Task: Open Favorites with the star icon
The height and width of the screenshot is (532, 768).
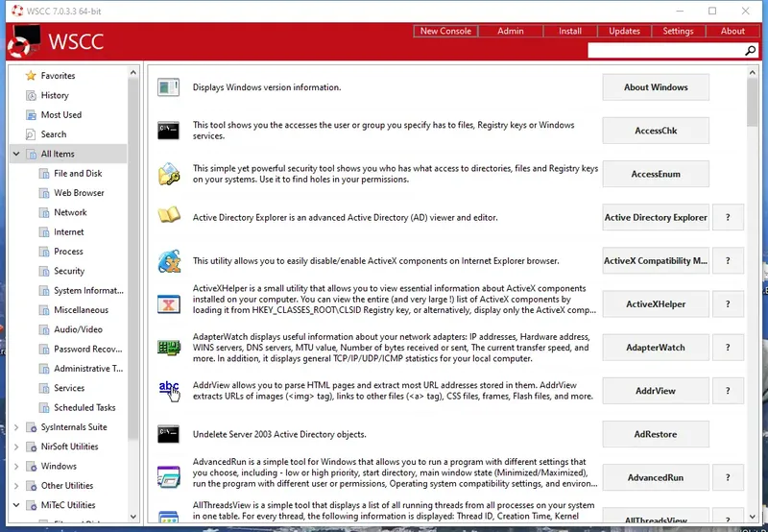Action: (x=31, y=76)
